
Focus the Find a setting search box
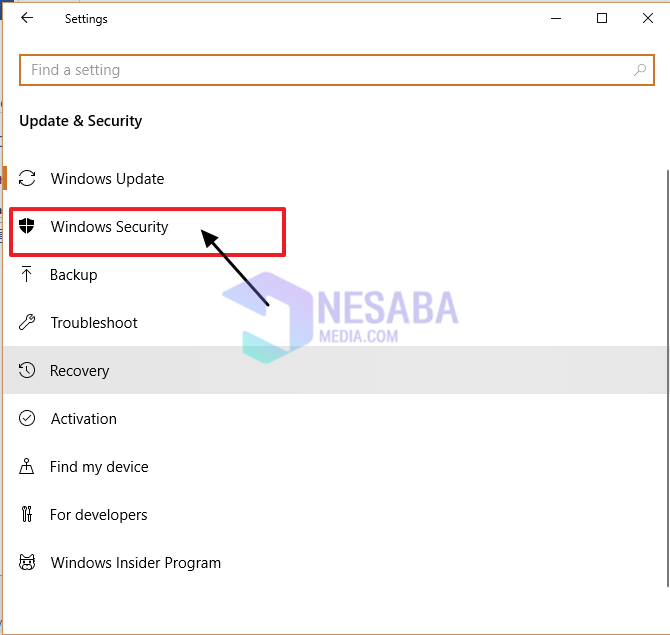coord(320,70)
